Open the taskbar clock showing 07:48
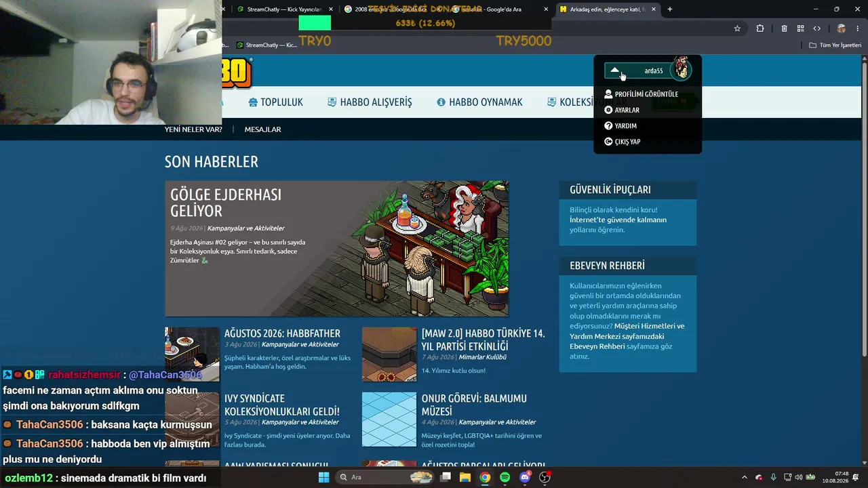868x488 pixels. (835, 477)
